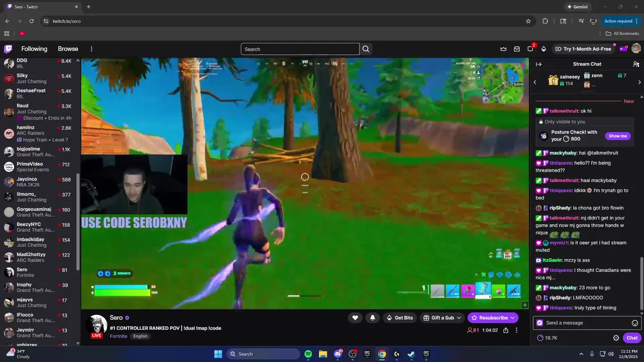Focus the Twitch search field
The height and width of the screenshot is (362, 644).
coord(300,49)
